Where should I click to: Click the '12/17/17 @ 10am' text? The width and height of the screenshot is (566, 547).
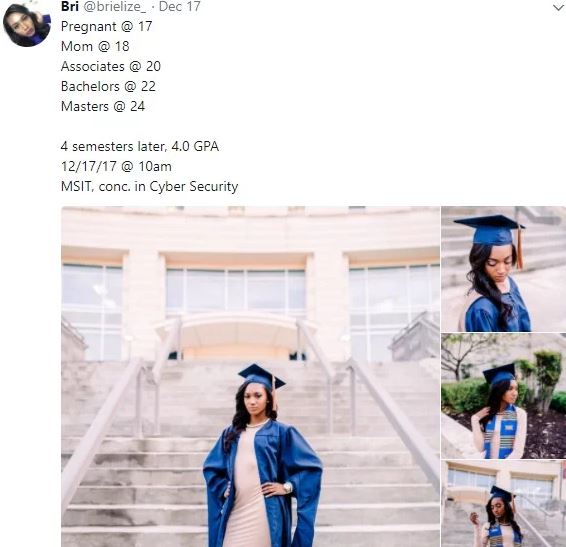tap(116, 166)
